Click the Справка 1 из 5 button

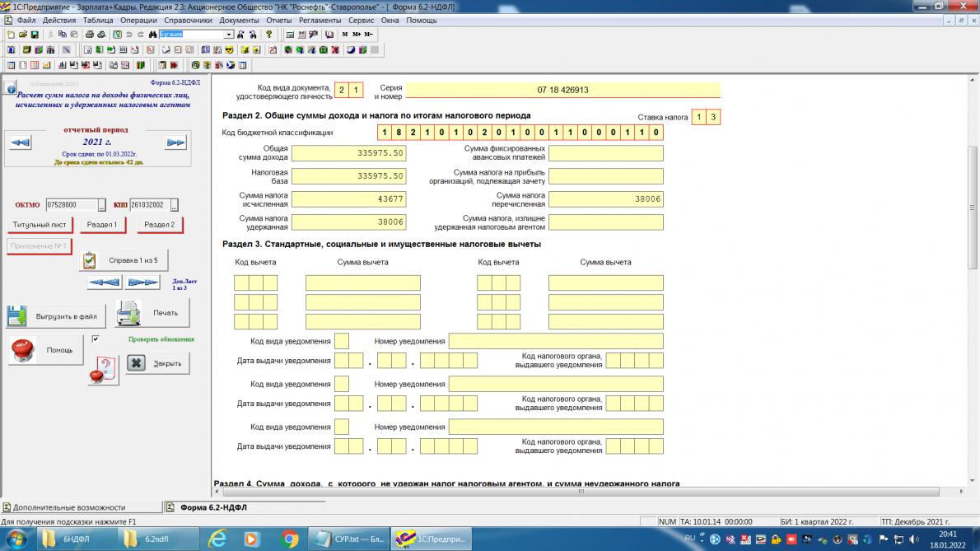tap(124, 260)
